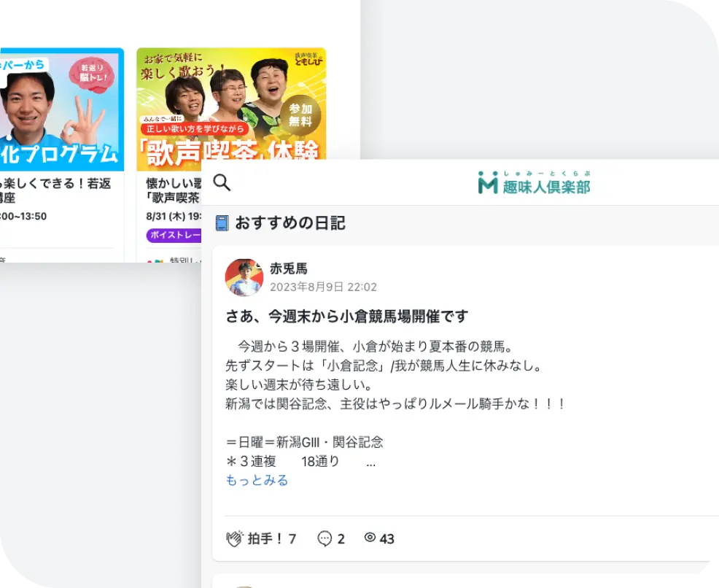Click the notebook icon beside おすすめの日記
719x588 pixels.
tap(222, 223)
